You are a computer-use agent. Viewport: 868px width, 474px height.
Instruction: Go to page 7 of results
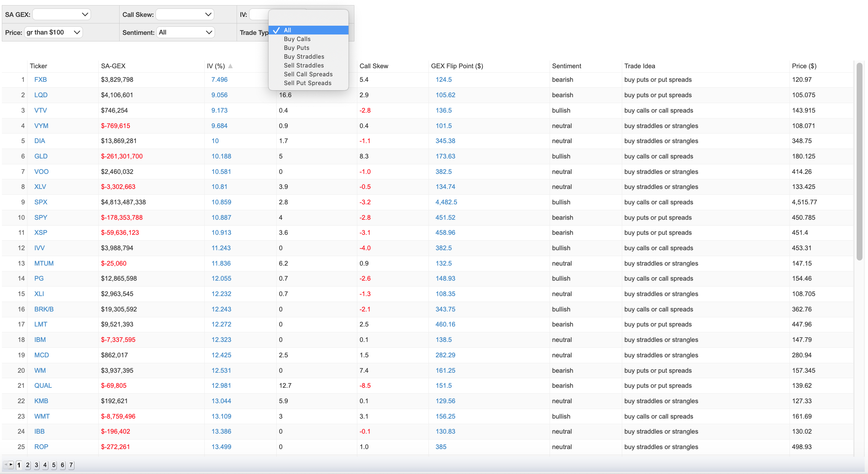click(71, 465)
